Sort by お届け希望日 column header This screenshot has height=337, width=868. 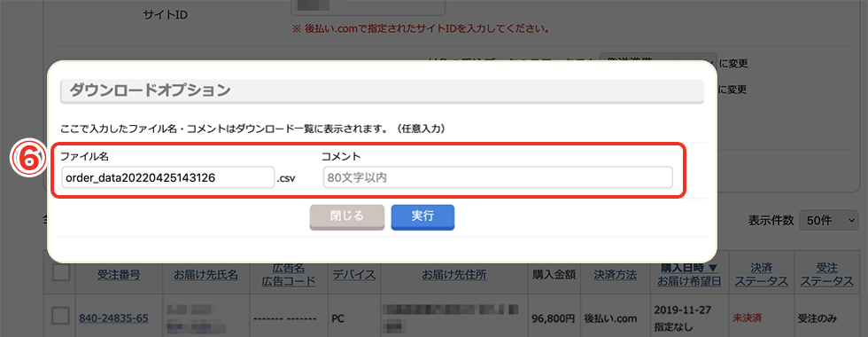[689, 281]
